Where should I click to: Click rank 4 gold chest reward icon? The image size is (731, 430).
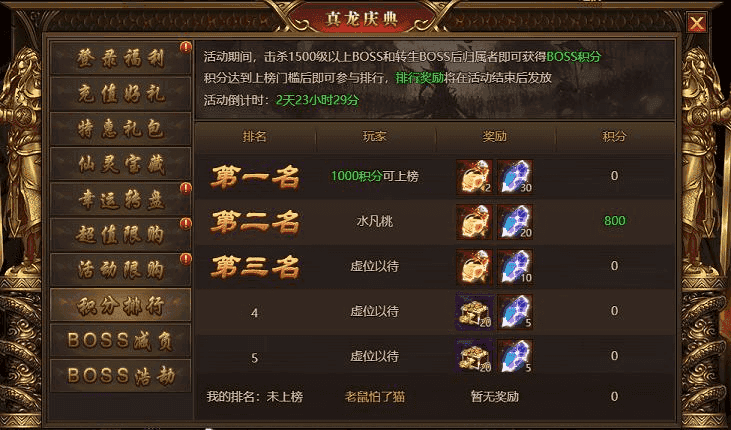[474, 312]
